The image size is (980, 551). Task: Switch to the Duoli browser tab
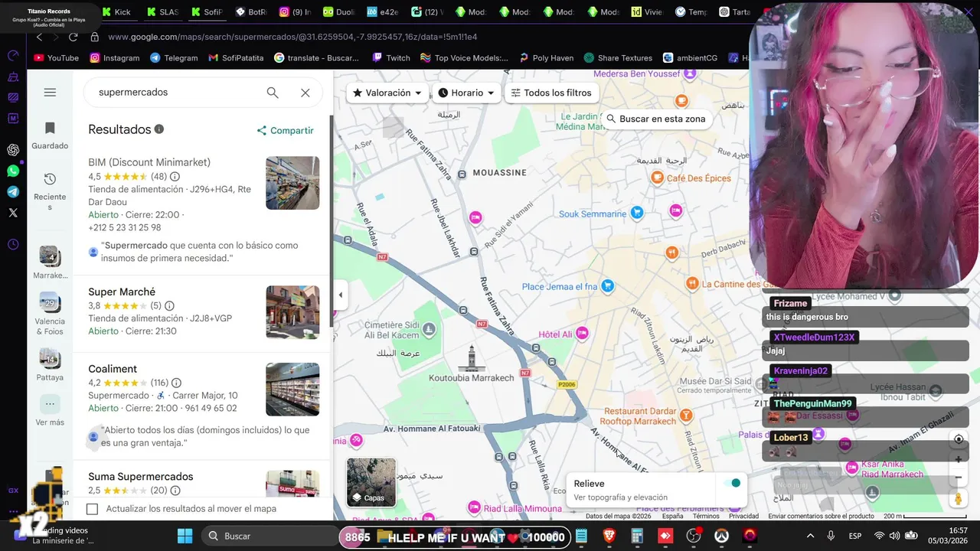(338, 12)
